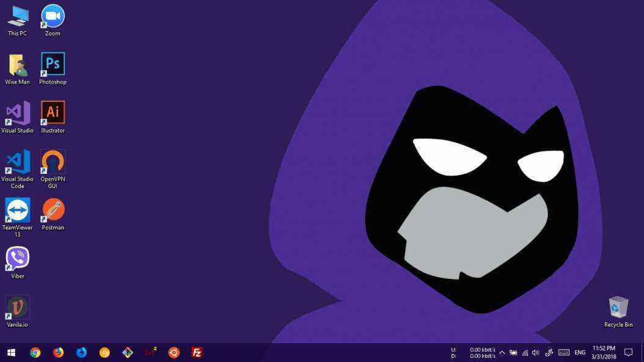The width and height of the screenshot is (644, 362).
Task: Open Firefox from the taskbar
Action: pyautogui.click(x=58, y=353)
